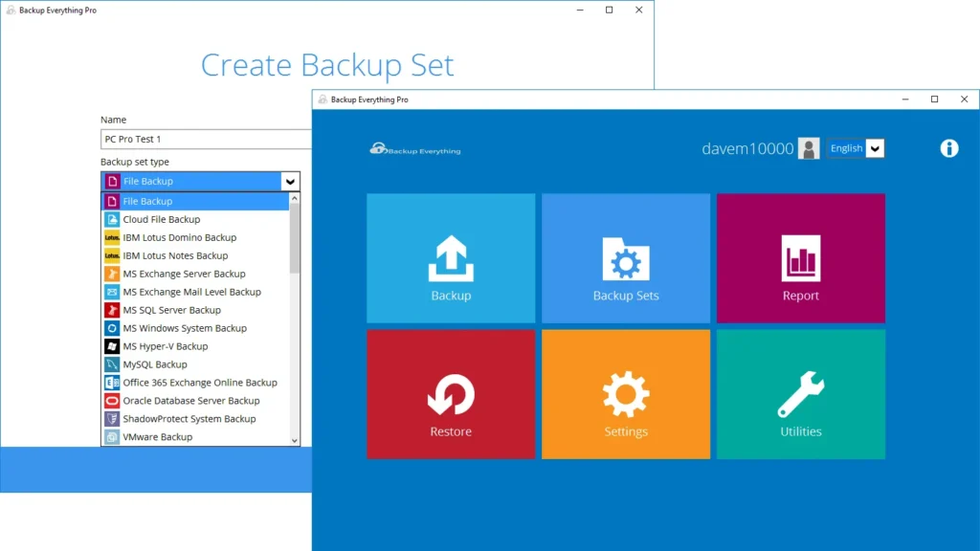Select Office 365 Exchange Online Backup text
980x551 pixels.
(200, 383)
